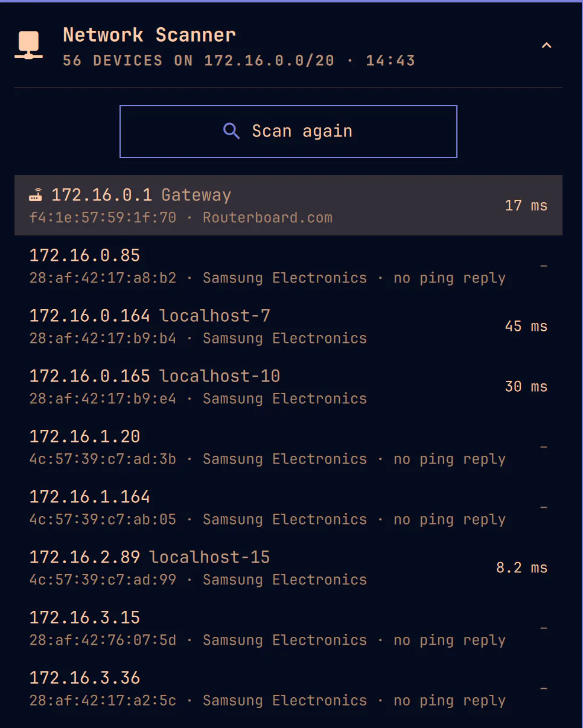Click the network scanner computer icon
The height and width of the screenshot is (728, 583).
(28, 46)
